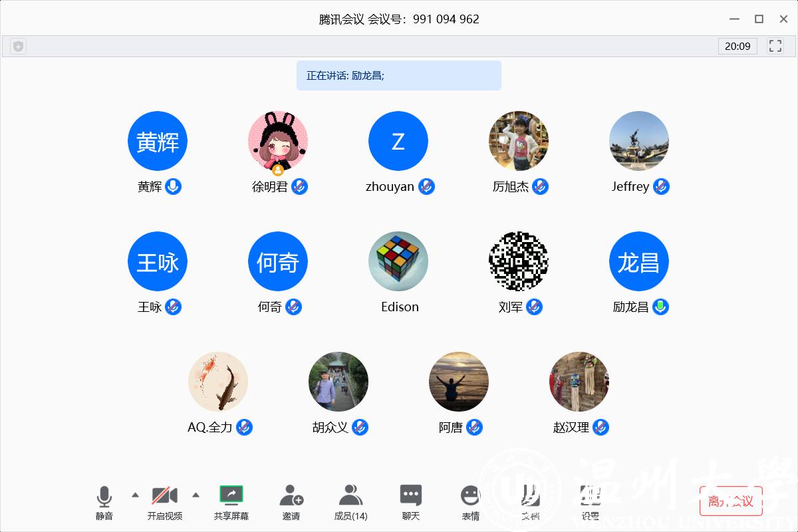798x532 pixels.
Task: Toggle 黄辉's microphone status icon
Action: [x=174, y=187]
